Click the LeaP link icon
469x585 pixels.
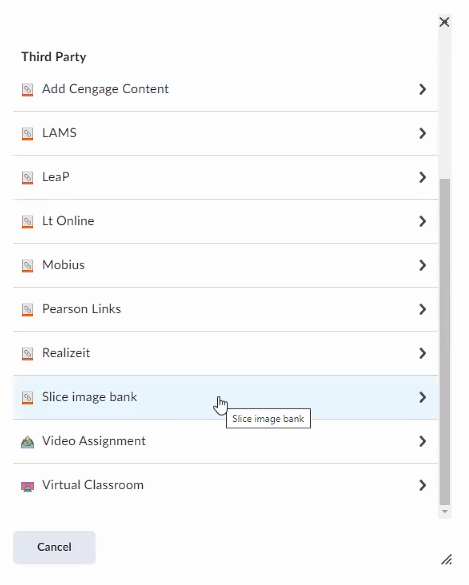(27, 178)
